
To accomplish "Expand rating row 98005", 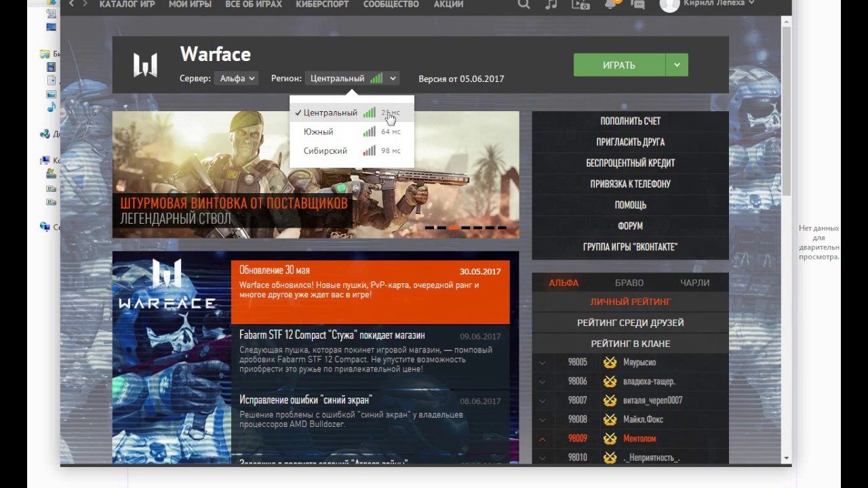I will (542, 363).
